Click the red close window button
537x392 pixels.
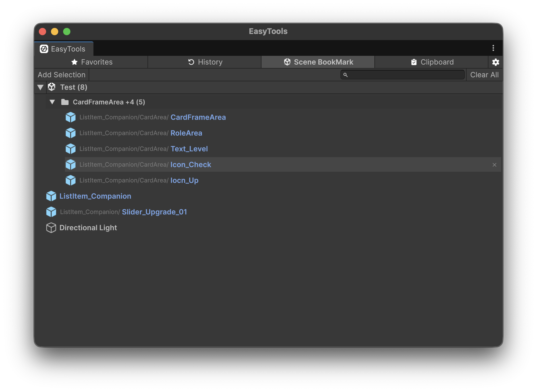tap(42, 32)
